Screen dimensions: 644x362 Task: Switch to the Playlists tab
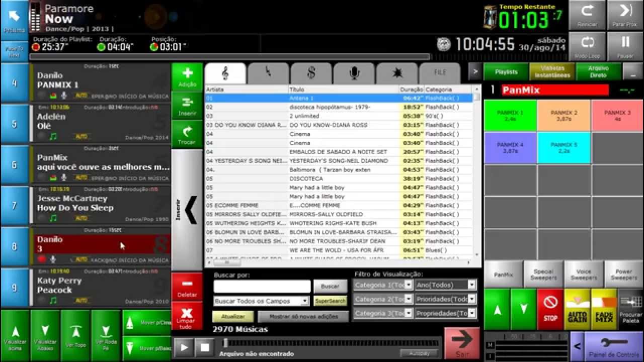click(x=506, y=72)
